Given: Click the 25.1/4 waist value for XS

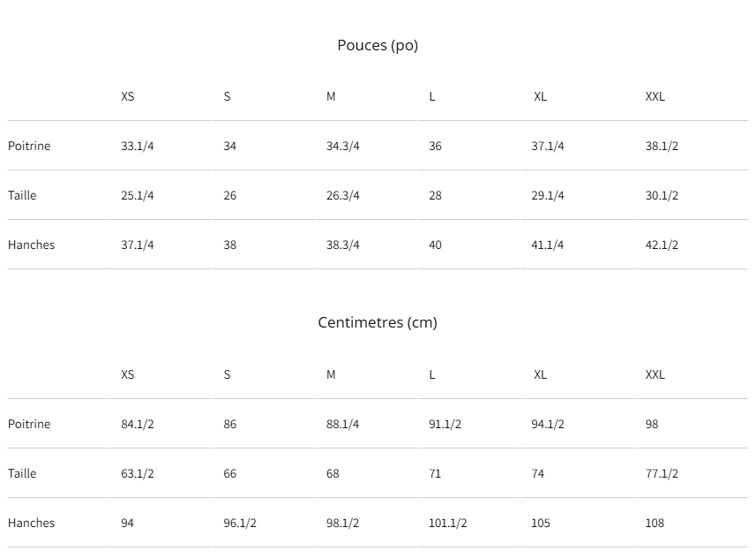Looking at the screenshot, I should (x=138, y=195).
